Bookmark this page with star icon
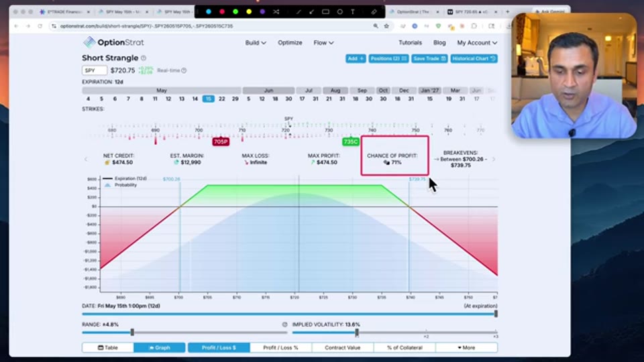644x362 pixels. point(386,26)
